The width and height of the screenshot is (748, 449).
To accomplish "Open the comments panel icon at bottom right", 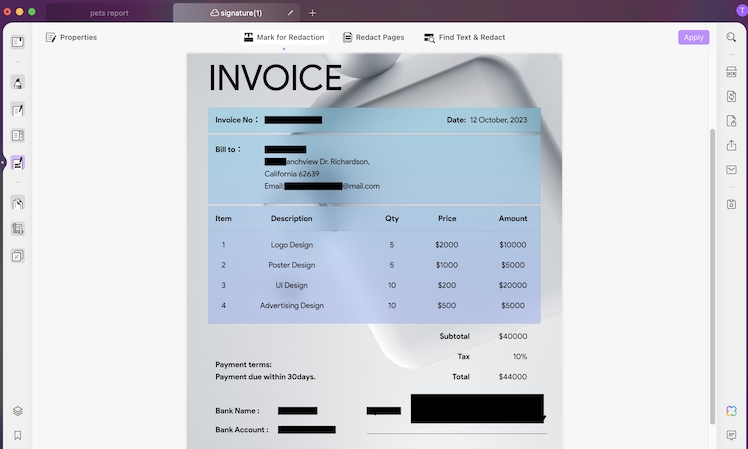I will coord(731,436).
